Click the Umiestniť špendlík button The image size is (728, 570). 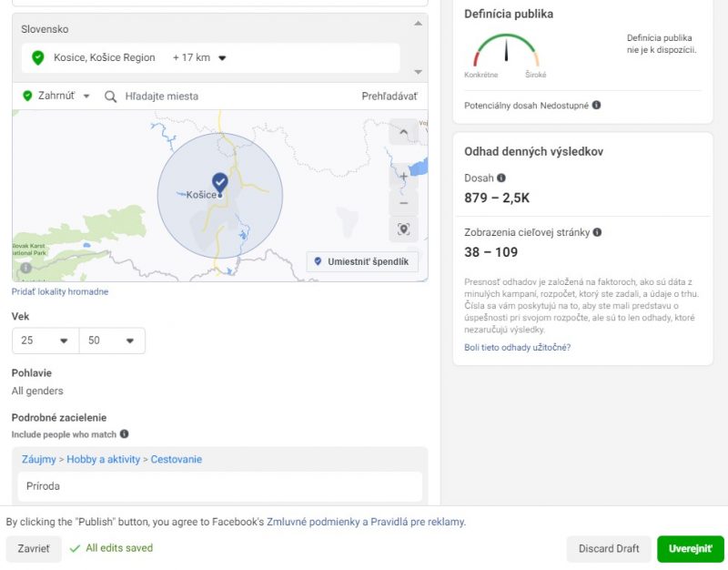click(362, 261)
